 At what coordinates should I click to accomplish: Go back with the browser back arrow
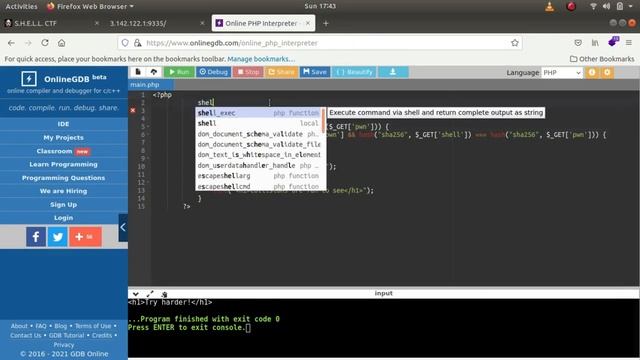pyautogui.click(x=11, y=43)
